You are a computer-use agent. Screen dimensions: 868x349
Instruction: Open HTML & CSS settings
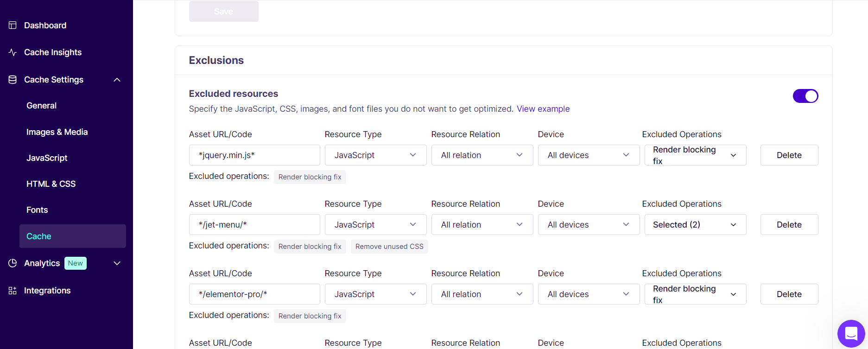pyautogui.click(x=51, y=184)
